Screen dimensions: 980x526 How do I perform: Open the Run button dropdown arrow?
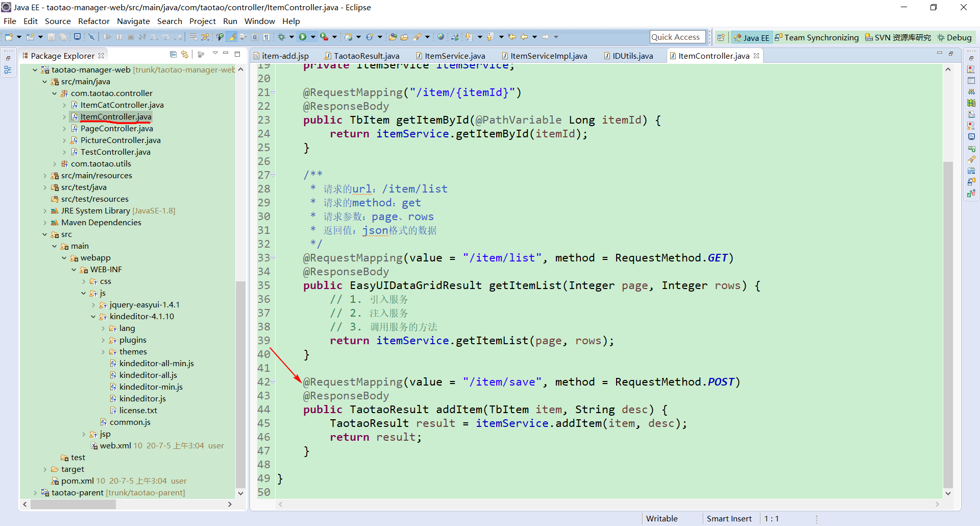313,37
